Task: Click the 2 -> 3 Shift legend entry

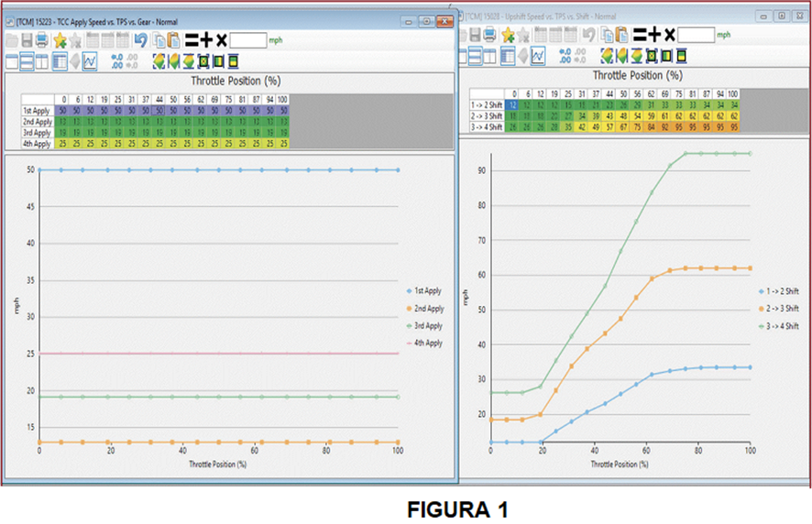Action: click(x=779, y=308)
